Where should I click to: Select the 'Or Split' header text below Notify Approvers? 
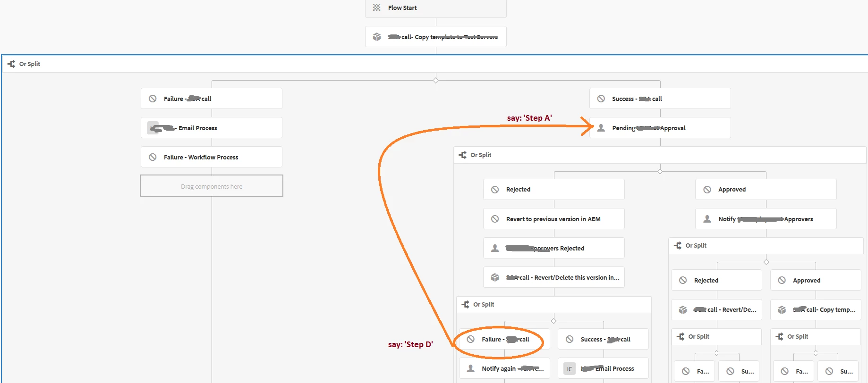pyautogui.click(x=696, y=245)
